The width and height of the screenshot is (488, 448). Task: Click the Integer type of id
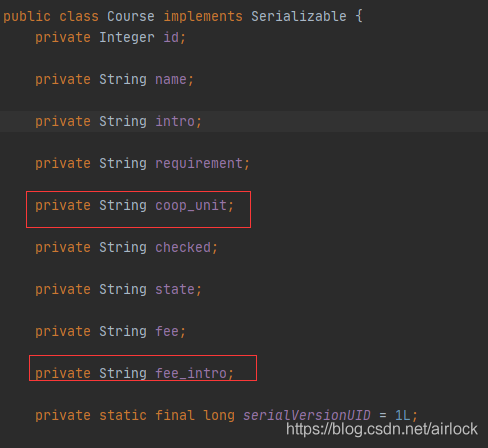tap(127, 38)
